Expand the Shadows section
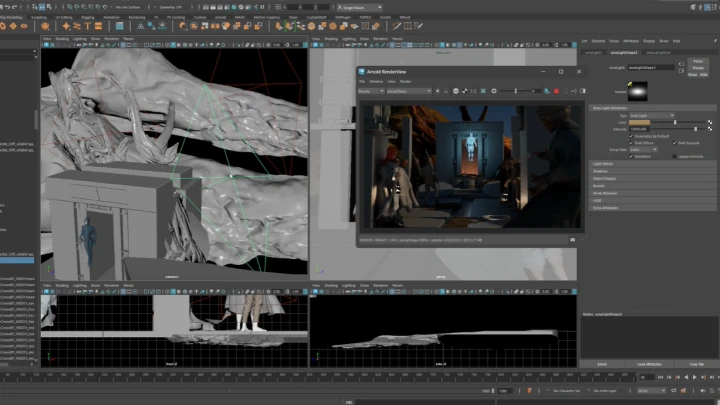The image size is (720, 405). 652,171
